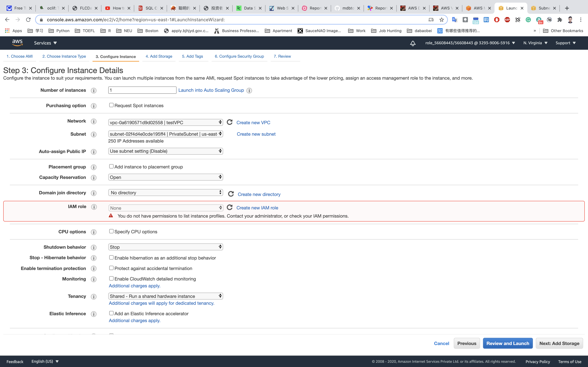Expand the Tenancy dropdown
Image resolution: width=588 pixels, height=367 pixels.
point(166,296)
